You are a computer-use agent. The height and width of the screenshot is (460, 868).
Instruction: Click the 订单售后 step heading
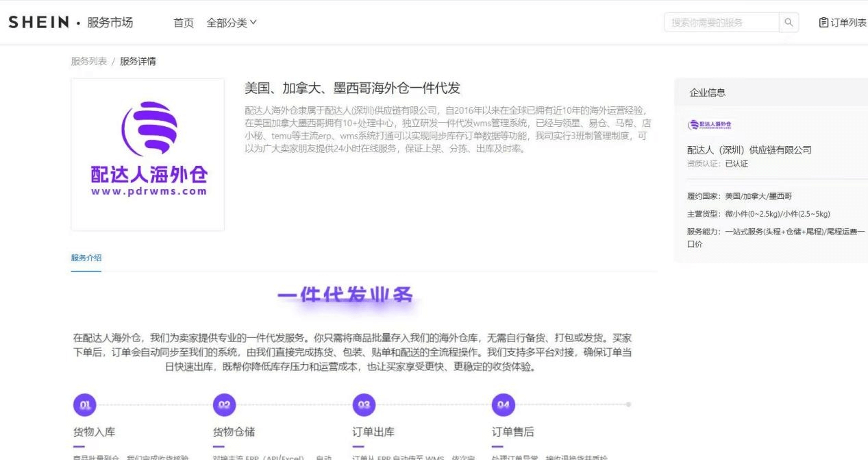coord(513,432)
